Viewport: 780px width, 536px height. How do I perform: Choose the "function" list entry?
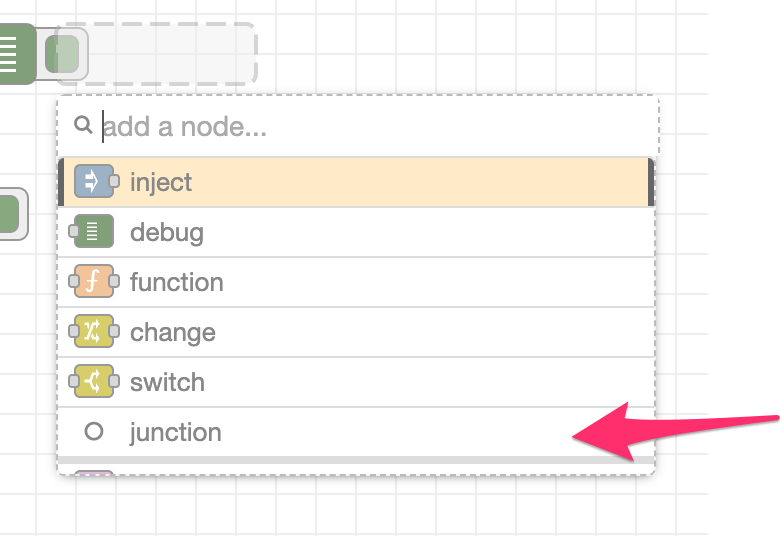click(x=356, y=282)
